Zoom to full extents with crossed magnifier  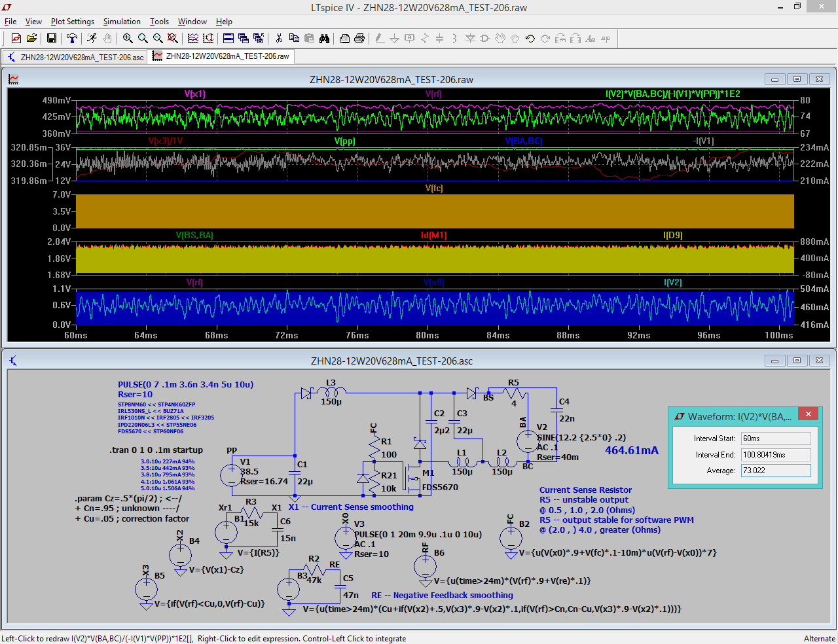click(173, 39)
